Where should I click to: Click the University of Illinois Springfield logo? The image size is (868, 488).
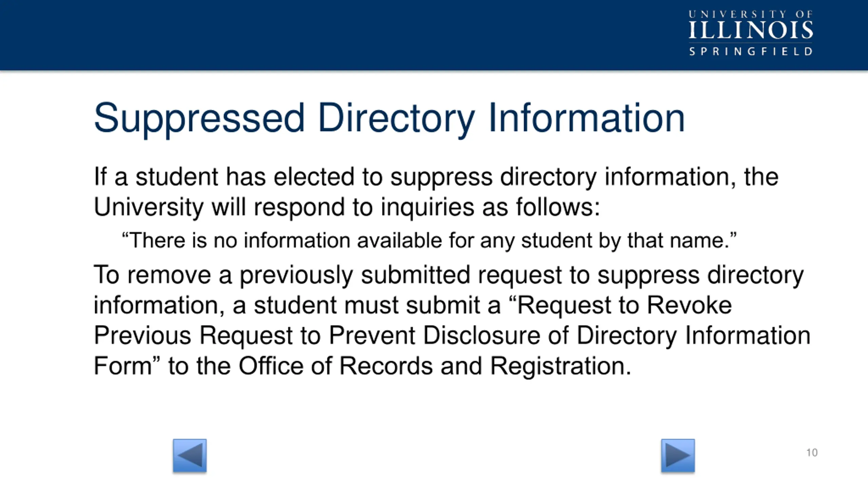click(751, 33)
